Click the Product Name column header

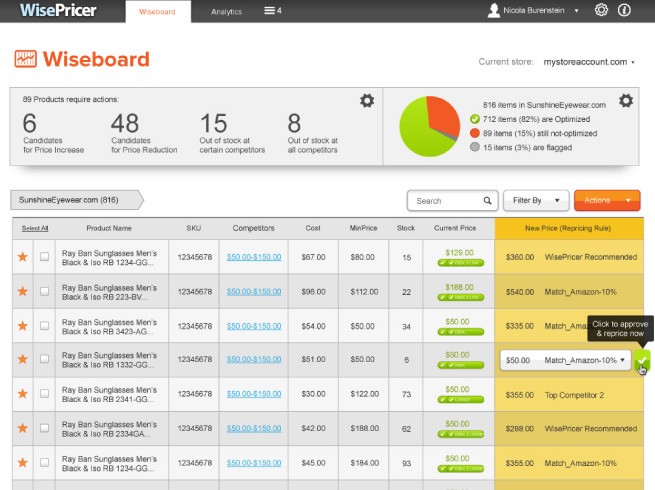pyautogui.click(x=109, y=228)
